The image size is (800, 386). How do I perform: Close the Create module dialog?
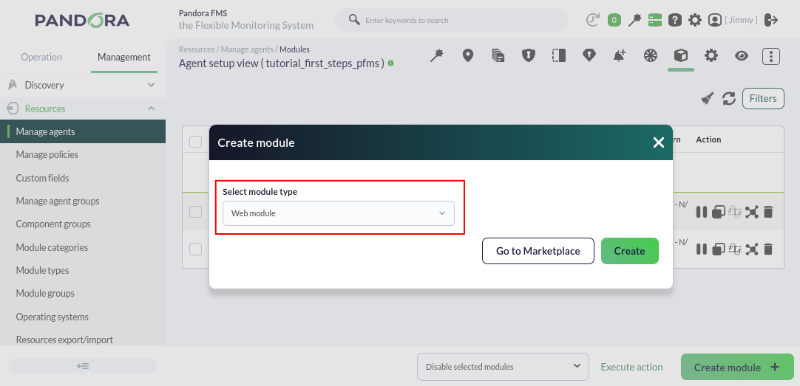coord(659,143)
